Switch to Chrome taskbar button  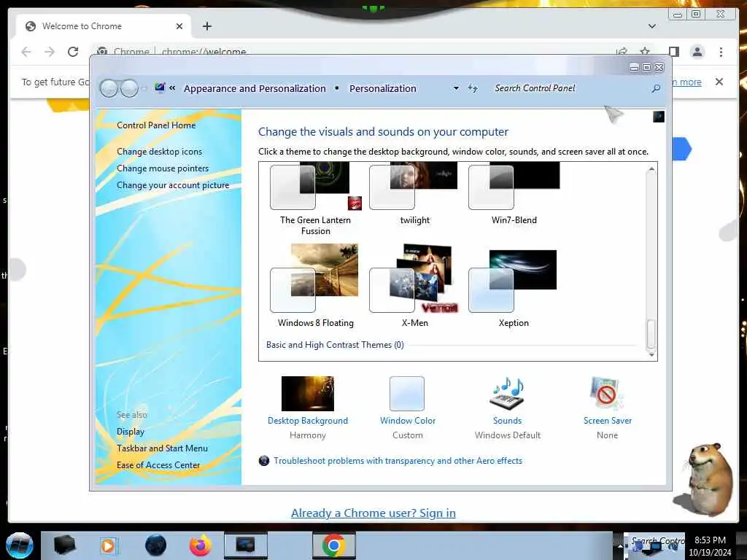coord(333,545)
